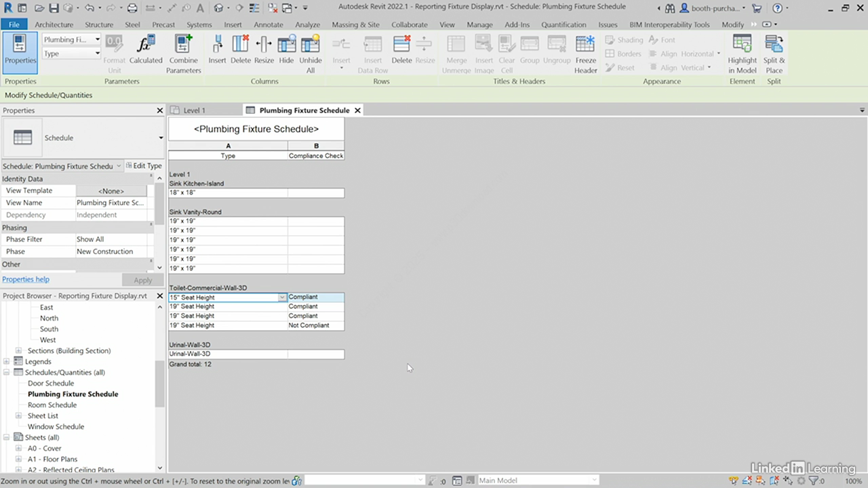Viewport: 868px width, 488px height.
Task: Click the Urinal-Wall-3D type cell
Action: tap(228, 354)
